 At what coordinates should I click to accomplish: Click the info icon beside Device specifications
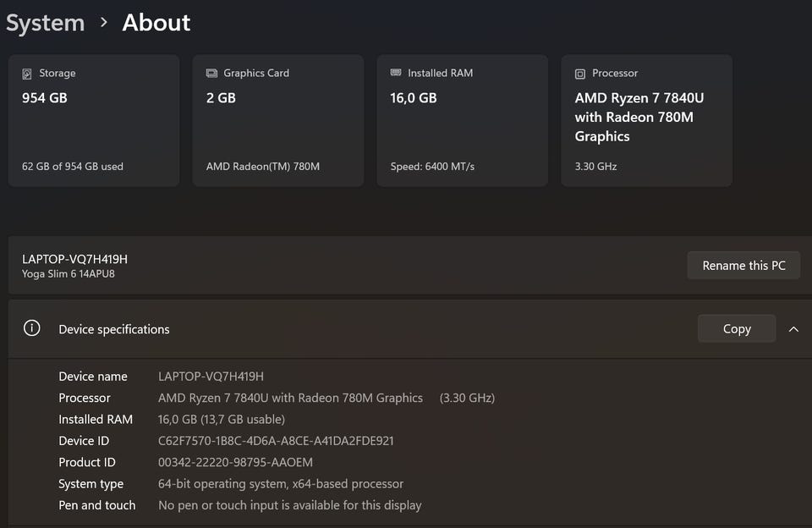pos(32,328)
